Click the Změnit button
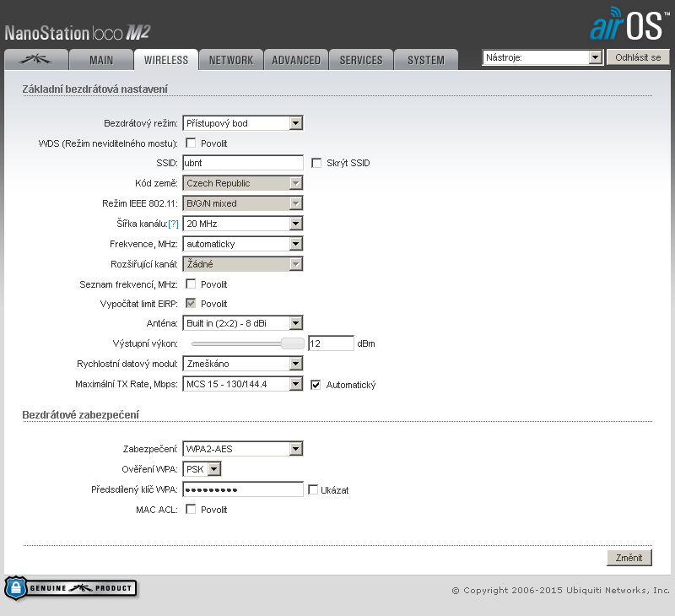675x616 pixels. 629,558
